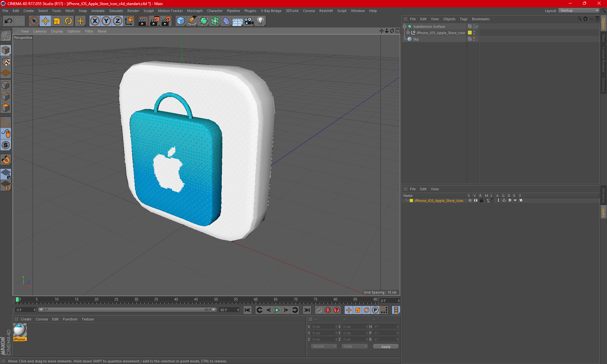
Task: Click frame 45 on timeline ruler
Action: [196, 300]
